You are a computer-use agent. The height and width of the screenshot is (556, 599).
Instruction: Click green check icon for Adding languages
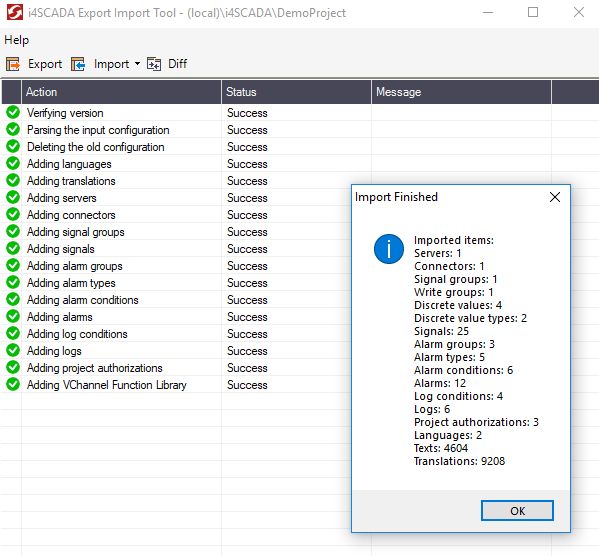tap(13, 163)
